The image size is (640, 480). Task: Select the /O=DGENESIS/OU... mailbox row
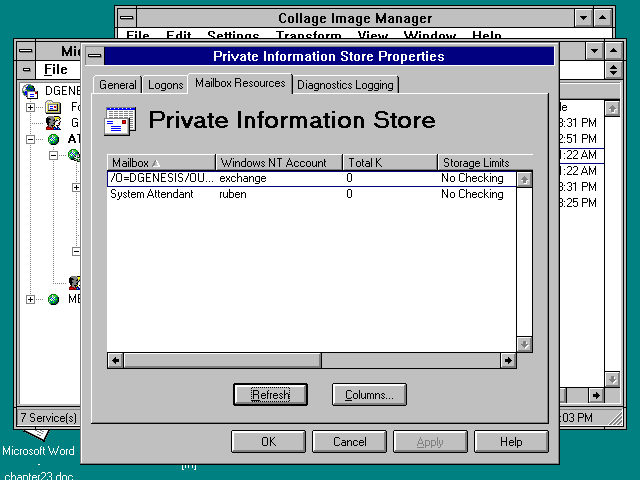(311, 178)
